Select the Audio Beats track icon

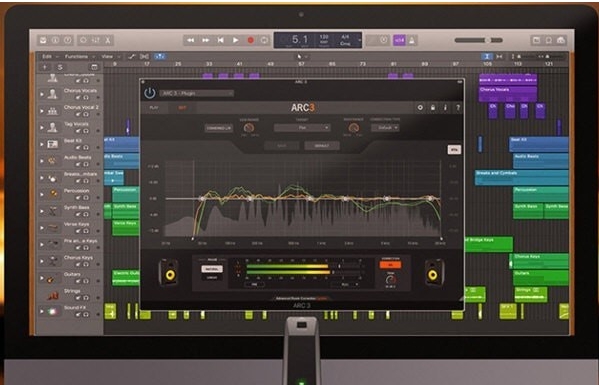[52, 161]
